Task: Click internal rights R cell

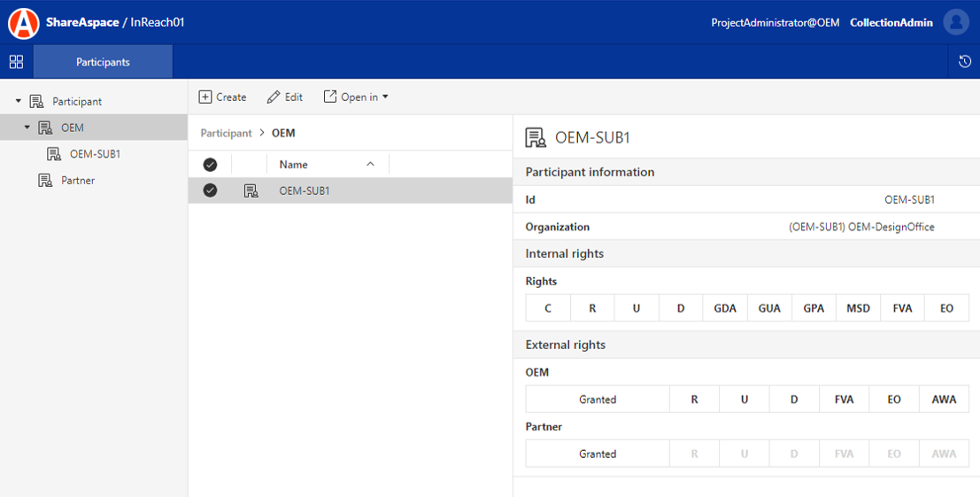Action: coord(592,308)
